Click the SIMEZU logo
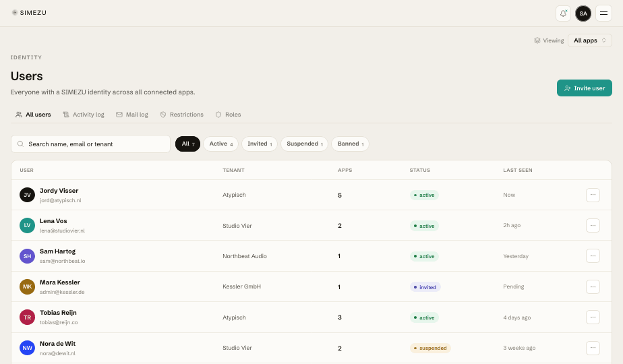The width and height of the screenshot is (623, 364). 29,13
